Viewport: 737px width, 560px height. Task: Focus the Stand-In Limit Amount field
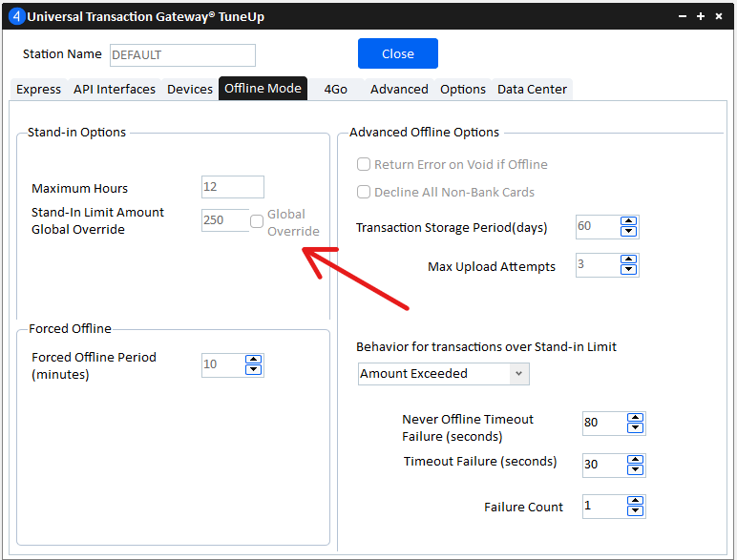click(x=224, y=220)
